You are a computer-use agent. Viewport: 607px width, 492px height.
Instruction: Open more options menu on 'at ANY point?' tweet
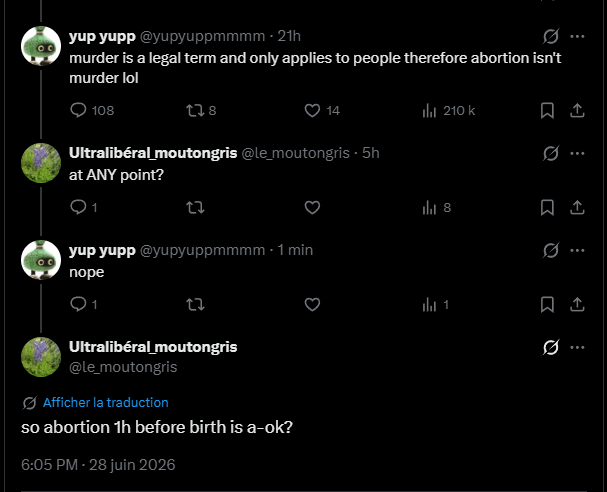point(578,153)
